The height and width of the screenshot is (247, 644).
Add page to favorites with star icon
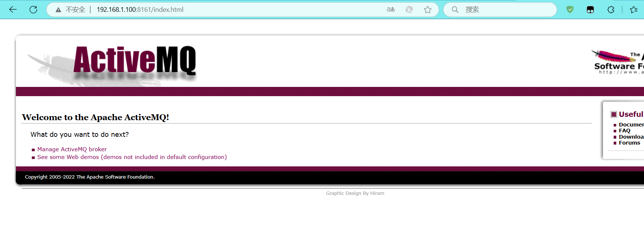[x=428, y=10]
